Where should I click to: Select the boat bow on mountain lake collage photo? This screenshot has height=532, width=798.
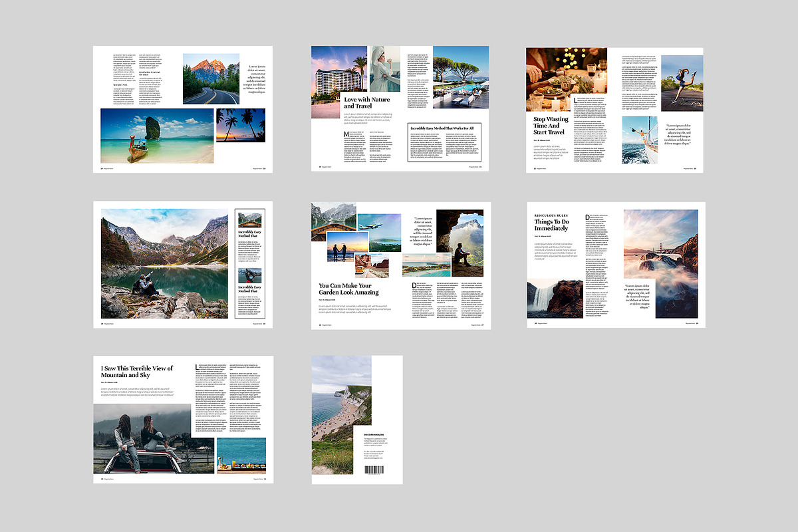pos(334,221)
